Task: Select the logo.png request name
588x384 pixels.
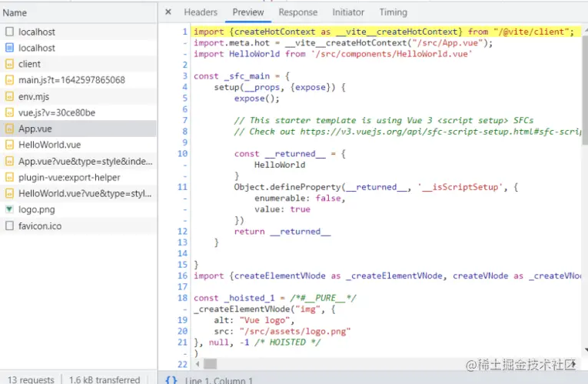Action: coord(37,209)
